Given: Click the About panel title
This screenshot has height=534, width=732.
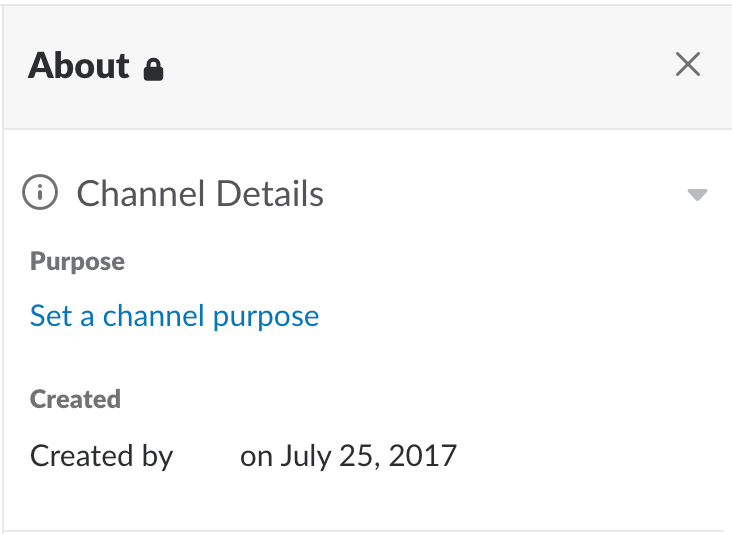Looking at the screenshot, I should (78, 65).
